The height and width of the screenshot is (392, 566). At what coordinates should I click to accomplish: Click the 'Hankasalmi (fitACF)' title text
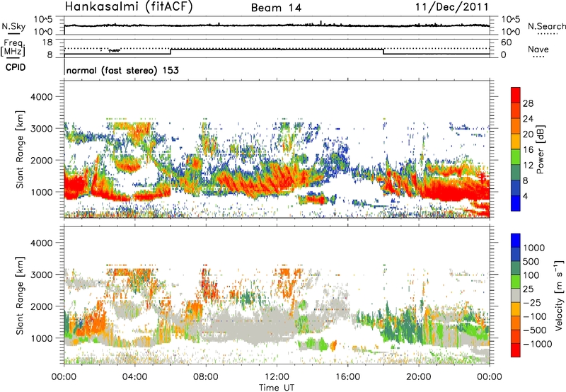pyautogui.click(x=129, y=6)
